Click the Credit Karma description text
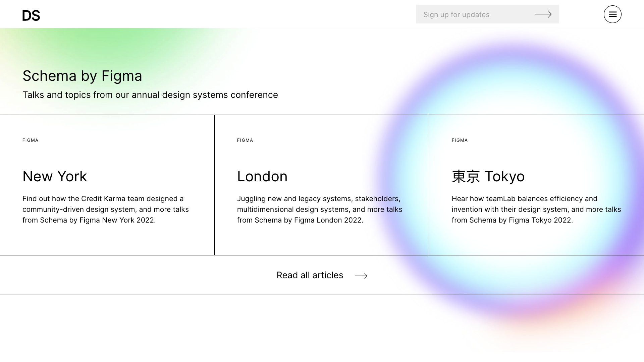Screen dimensions: 644x362 [106, 209]
